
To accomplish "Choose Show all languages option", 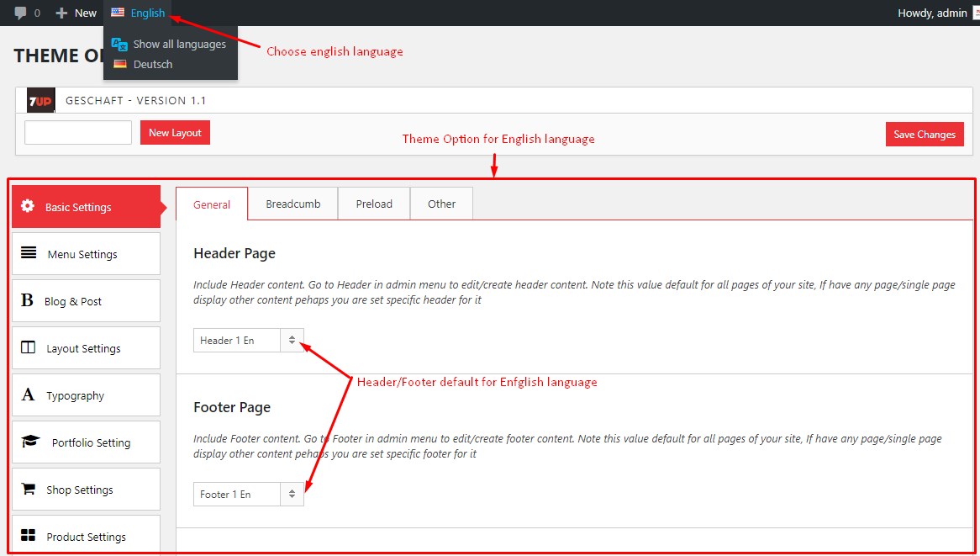I will tap(179, 44).
